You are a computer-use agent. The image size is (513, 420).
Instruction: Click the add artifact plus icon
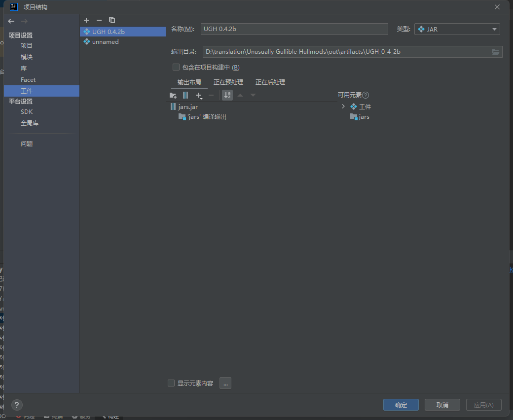(x=86, y=20)
